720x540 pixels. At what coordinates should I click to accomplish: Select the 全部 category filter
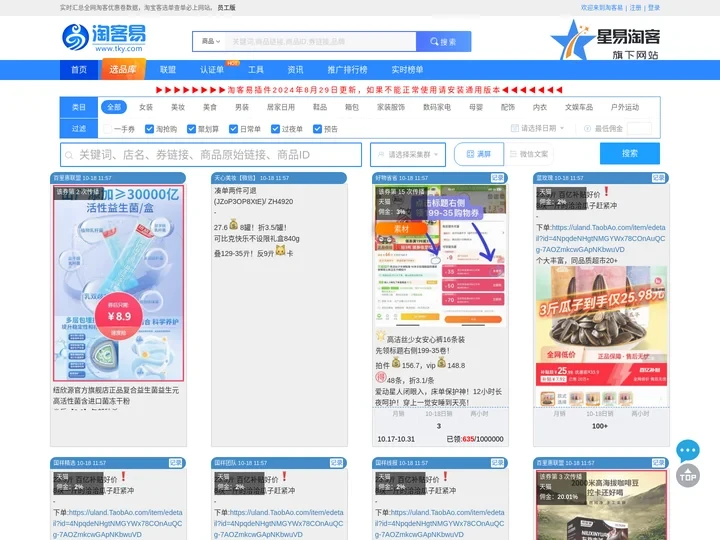114,107
